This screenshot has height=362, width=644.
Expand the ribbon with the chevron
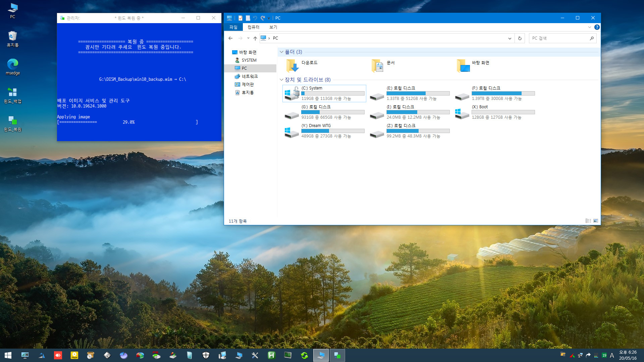589,27
